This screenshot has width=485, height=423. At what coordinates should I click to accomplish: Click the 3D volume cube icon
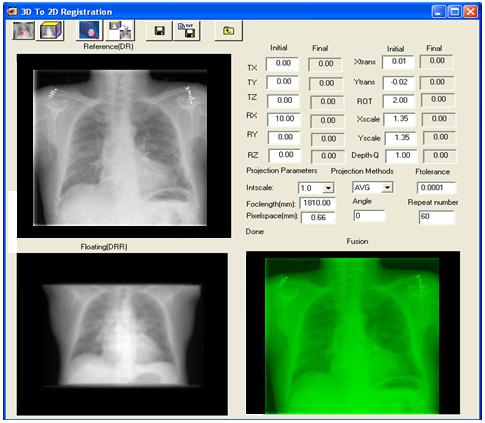(x=50, y=30)
